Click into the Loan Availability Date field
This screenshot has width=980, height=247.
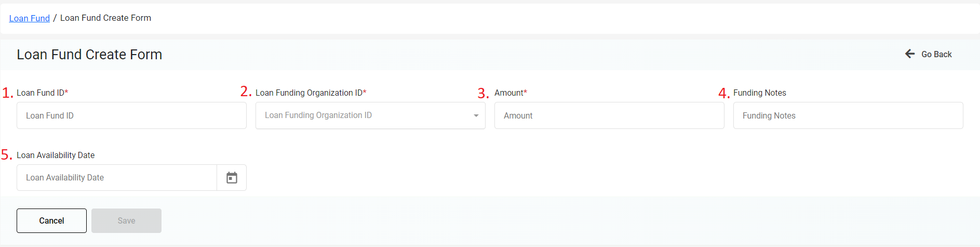pyautogui.click(x=117, y=178)
